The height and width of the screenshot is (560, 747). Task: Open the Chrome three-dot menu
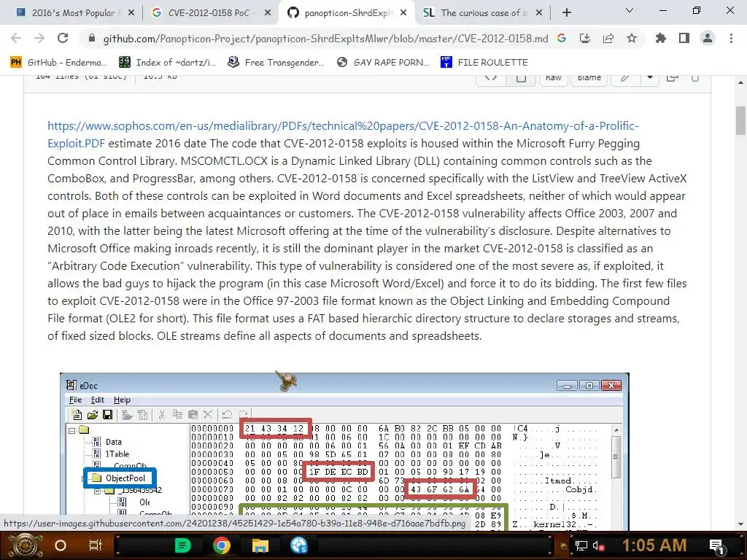(731, 38)
